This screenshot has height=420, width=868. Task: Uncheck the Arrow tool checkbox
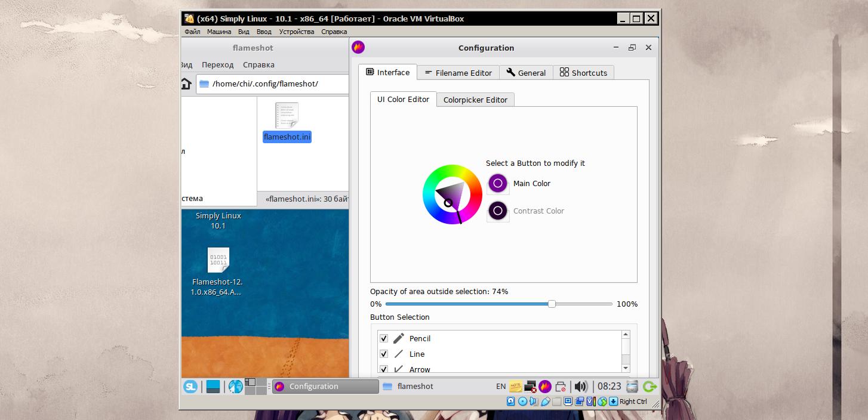(384, 369)
